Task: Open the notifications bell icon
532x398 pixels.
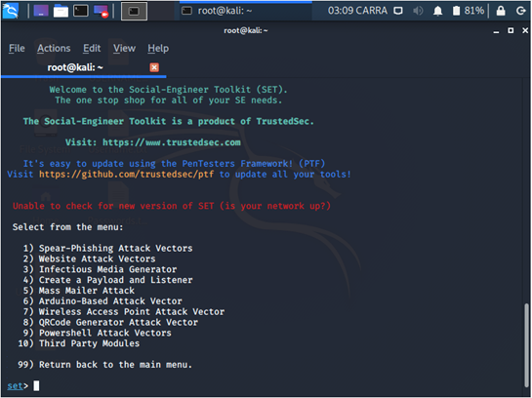Action: click(437, 11)
